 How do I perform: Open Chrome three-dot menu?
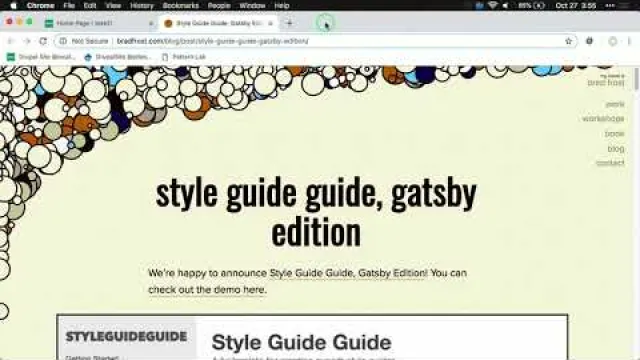(629, 41)
